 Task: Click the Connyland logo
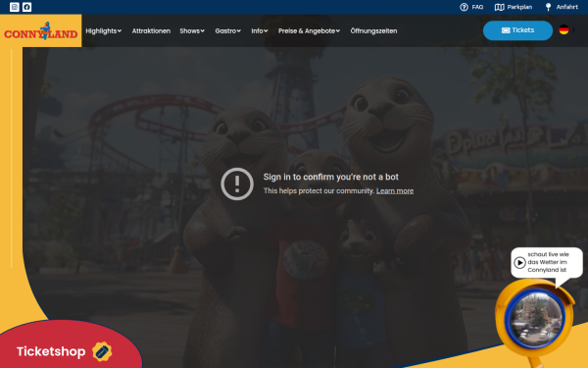click(40, 31)
